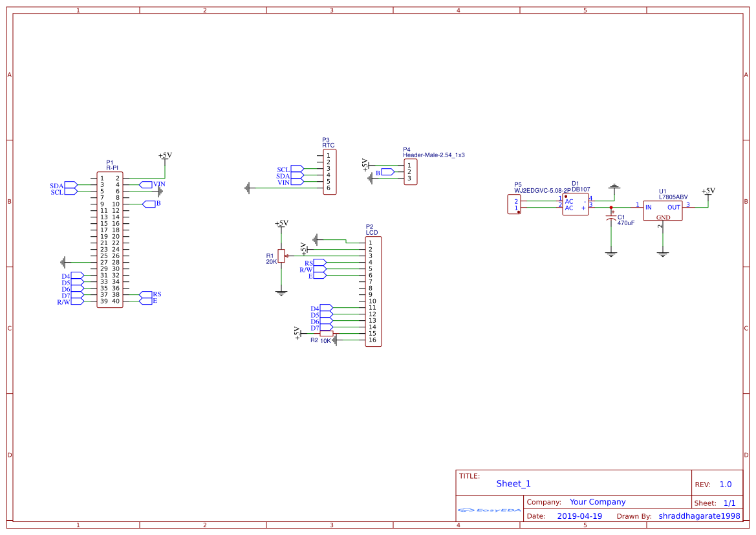The height and width of the screenshot is (535, 756).
Task: Click the LCD connector P2
Action: (373, 291)
